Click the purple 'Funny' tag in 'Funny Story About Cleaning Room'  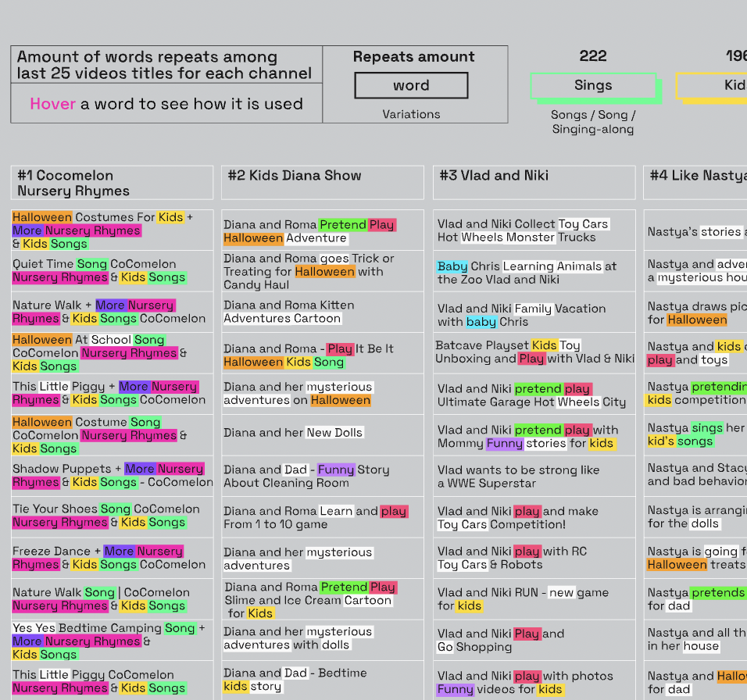336,470
